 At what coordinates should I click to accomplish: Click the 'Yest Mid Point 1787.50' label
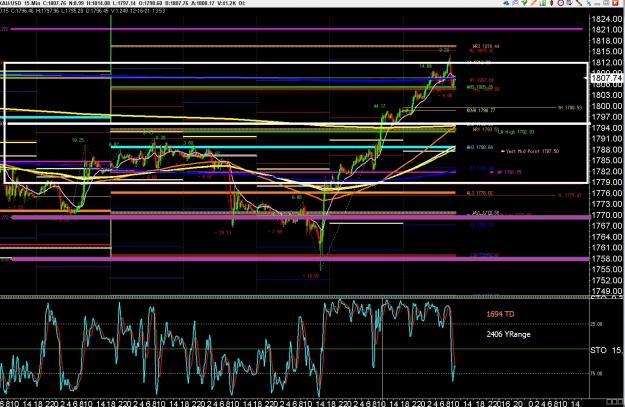532,151
